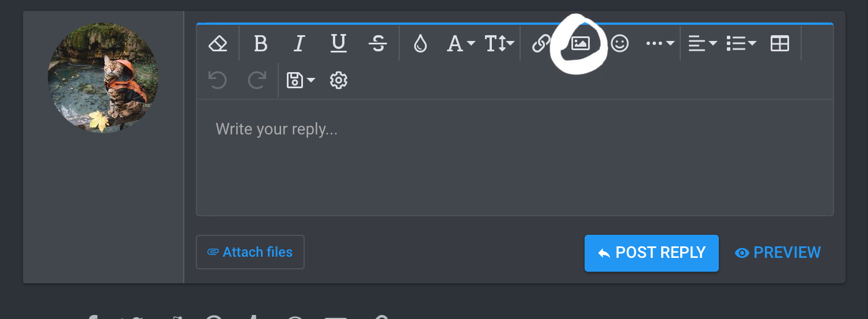Click the Post Reply button
Screen dimensions: 868x319
651,253
